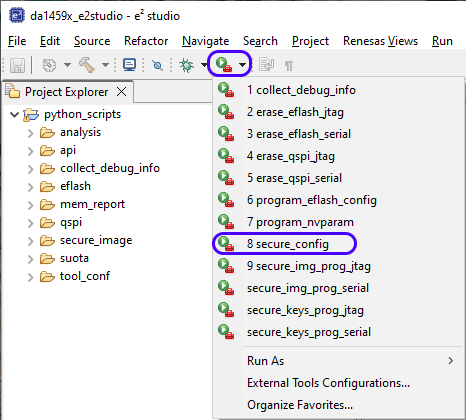
Task: Expand the collect_debug_info folder
Action: (x=31, y=169)
